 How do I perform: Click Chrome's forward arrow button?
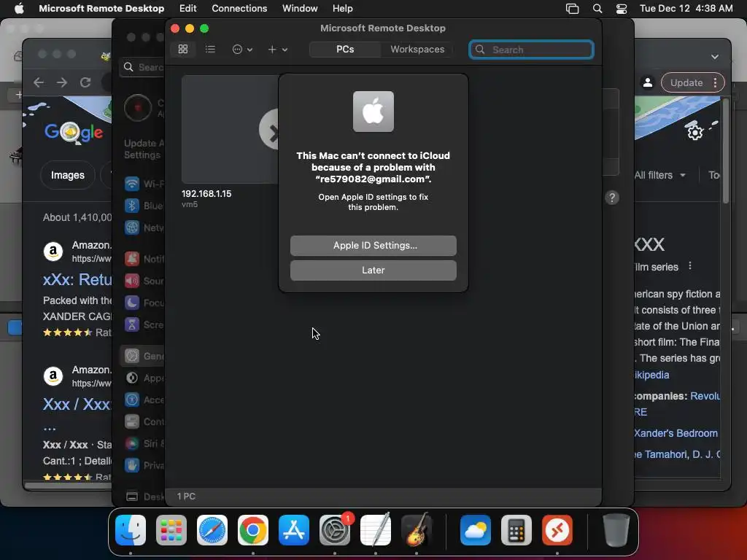pyautogui.click(x=62, y=82)
